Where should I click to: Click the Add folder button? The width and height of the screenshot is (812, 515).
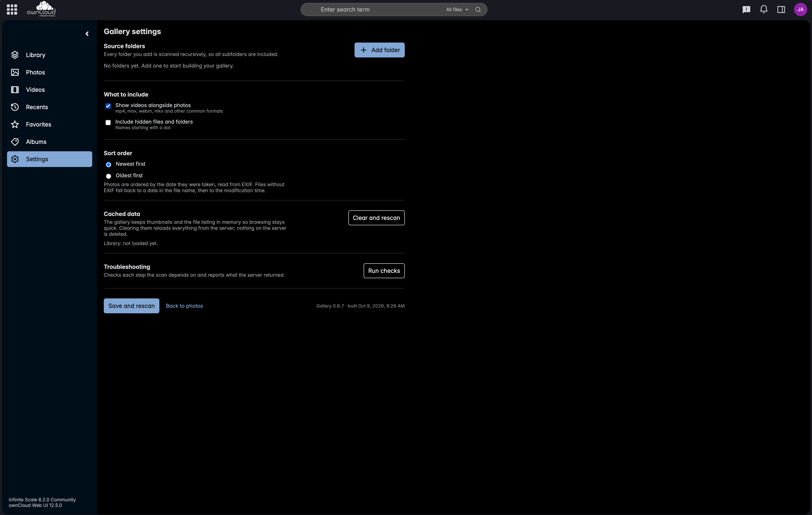pos(379,50)
